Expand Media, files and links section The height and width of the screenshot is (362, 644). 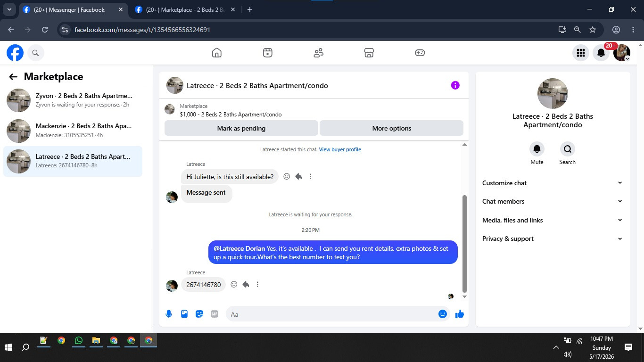553,220
